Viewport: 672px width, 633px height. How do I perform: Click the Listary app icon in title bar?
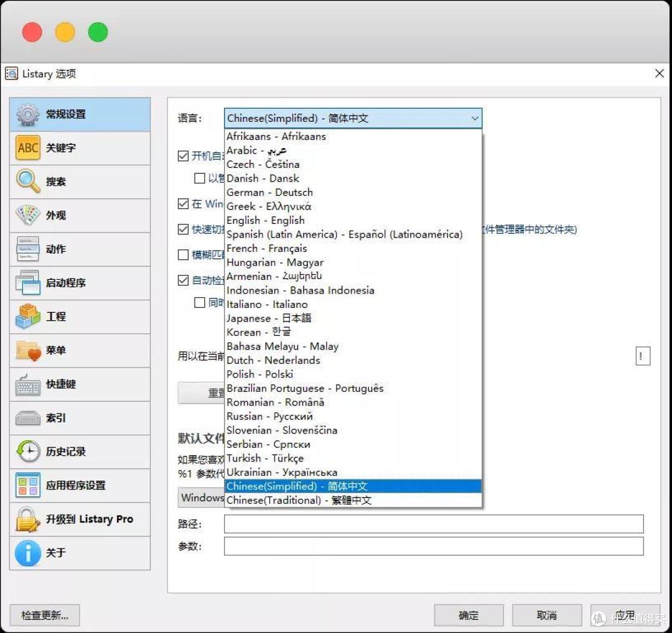pos(12,73)
